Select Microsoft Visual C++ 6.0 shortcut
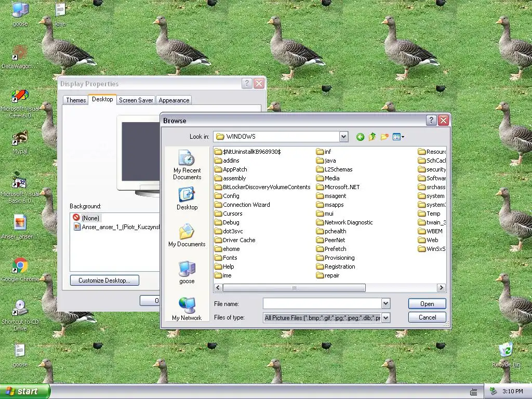 (x=20, y=103)
